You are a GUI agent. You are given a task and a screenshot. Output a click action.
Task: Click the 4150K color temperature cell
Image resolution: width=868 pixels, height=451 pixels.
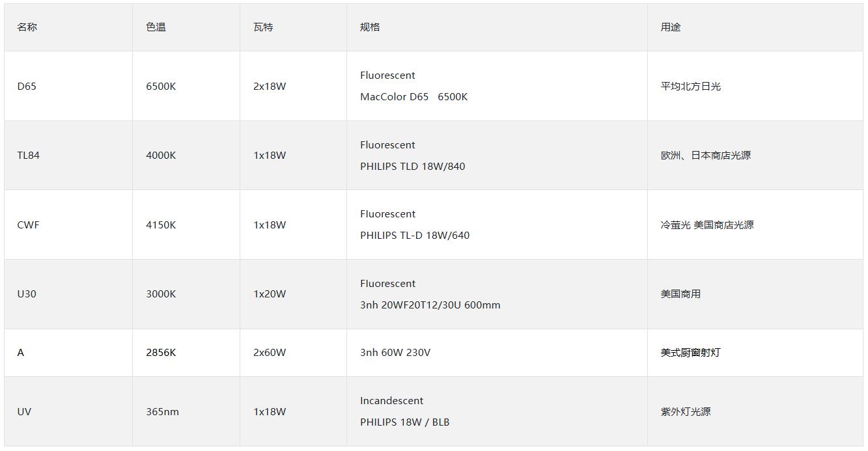pyautogui.click(x=161, y=225)
